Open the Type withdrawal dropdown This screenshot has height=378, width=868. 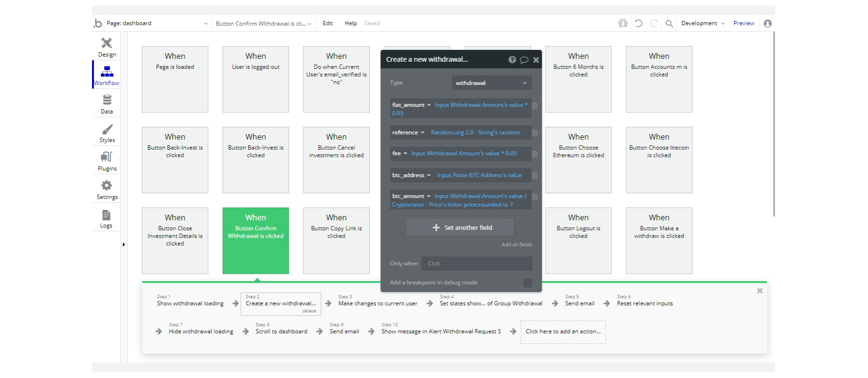491,83
